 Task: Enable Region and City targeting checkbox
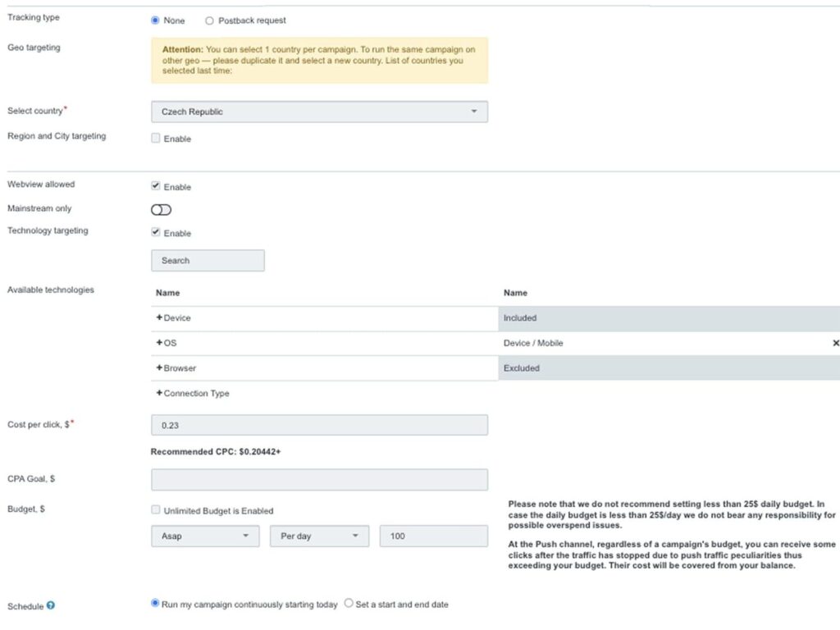click(x=156, y=139)
